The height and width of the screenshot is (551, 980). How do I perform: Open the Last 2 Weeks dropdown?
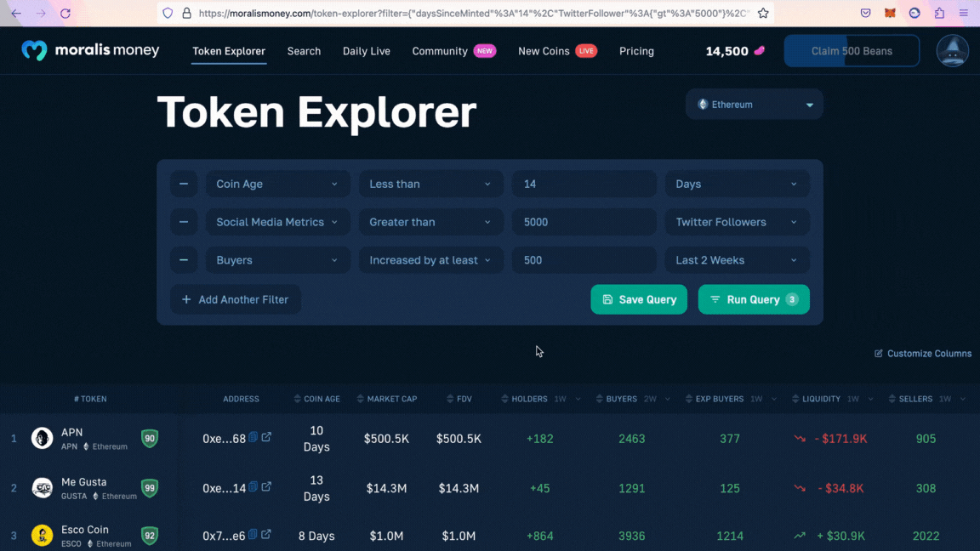coord(737,260)
